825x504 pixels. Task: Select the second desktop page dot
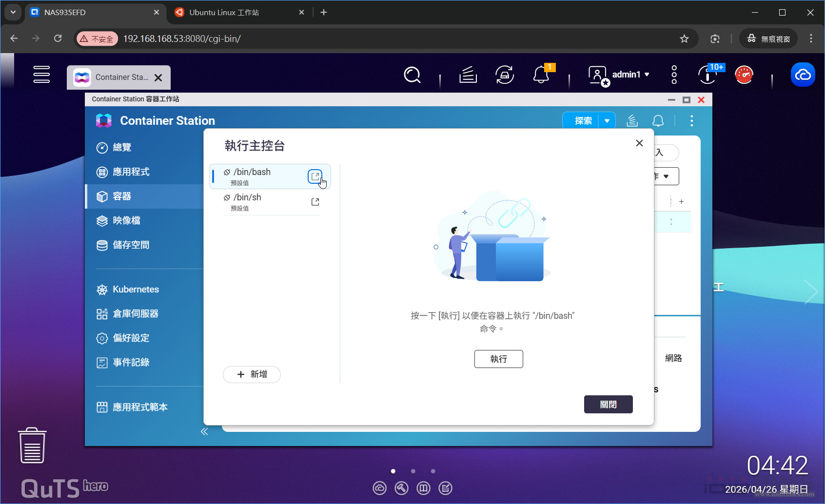(413, 471)
